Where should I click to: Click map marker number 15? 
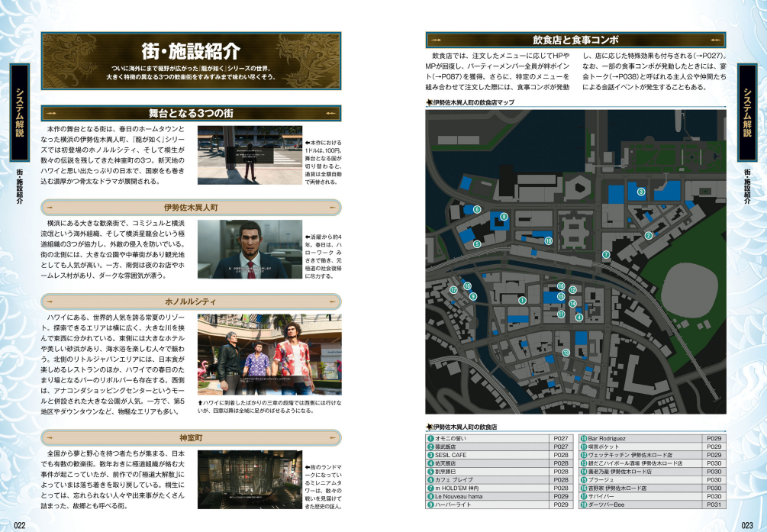pyautogui.click(x=561, y=296)
